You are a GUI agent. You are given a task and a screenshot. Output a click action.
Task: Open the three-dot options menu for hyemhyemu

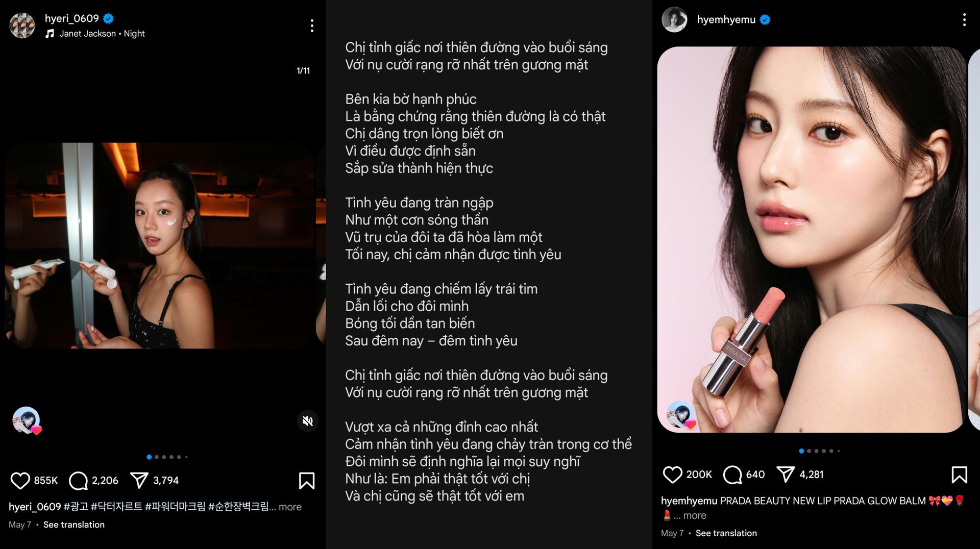(x=964, y=20)
